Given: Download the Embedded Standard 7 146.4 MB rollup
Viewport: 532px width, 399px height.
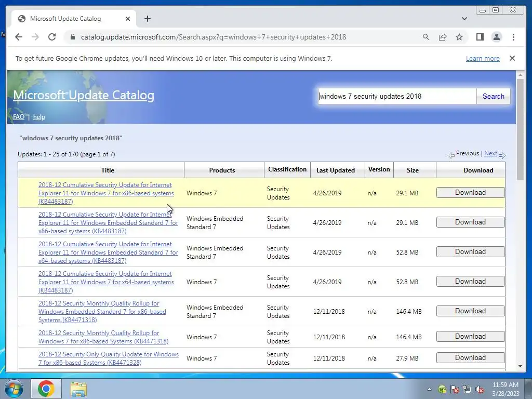Looking at the screenshot, I should 470,311.
